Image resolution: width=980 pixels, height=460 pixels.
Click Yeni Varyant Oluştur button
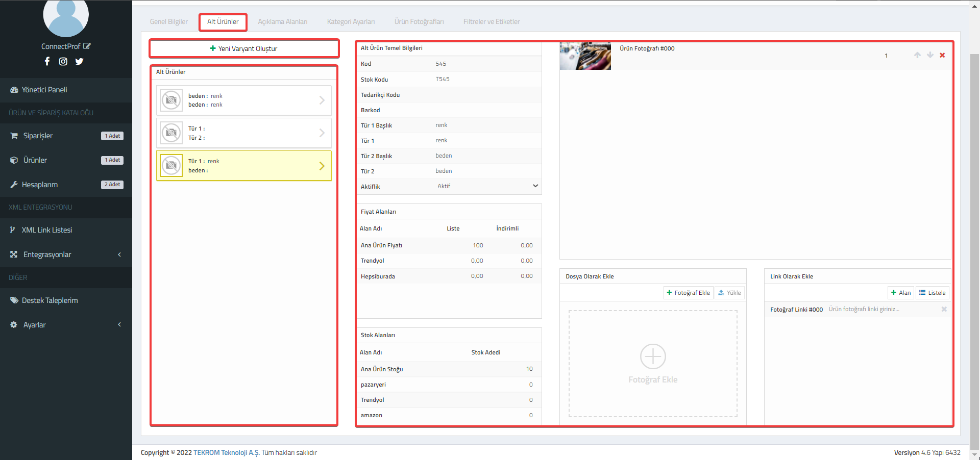pos(244,48)
